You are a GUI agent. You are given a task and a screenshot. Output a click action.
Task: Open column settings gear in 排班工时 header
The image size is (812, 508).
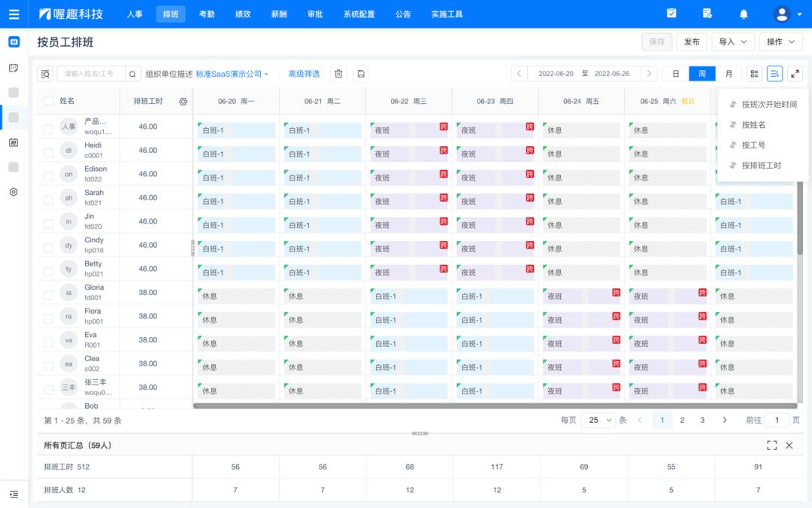click(183, 101)
